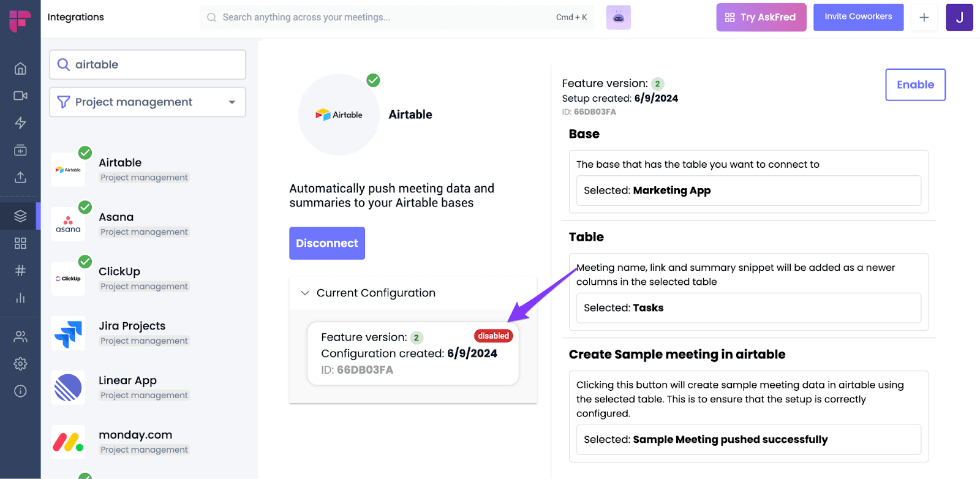Click the Setup created 6/9/2024 text
This screenshot has height=479, width=980.
[x=620, y=98]
